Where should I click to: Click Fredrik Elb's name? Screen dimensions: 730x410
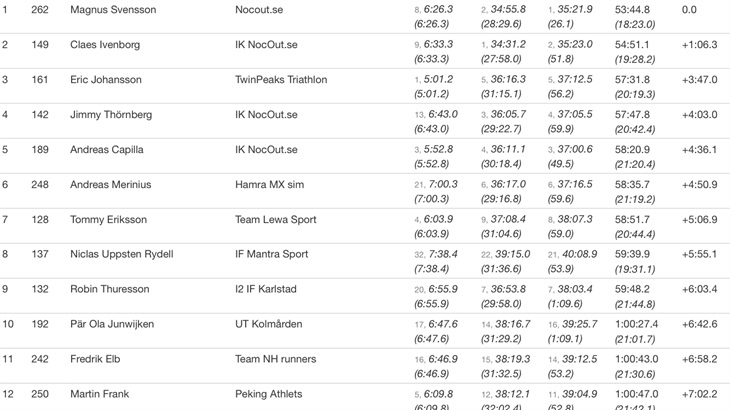tap(96, 360)
